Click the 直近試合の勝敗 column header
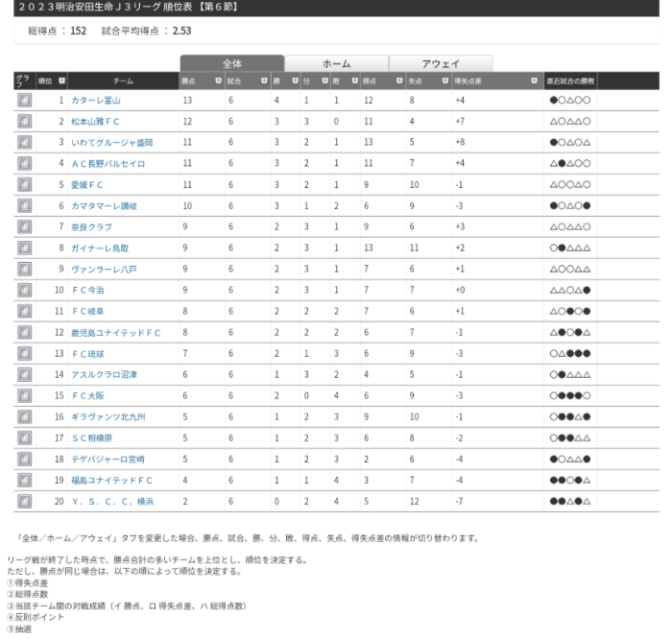 [569, 82]
